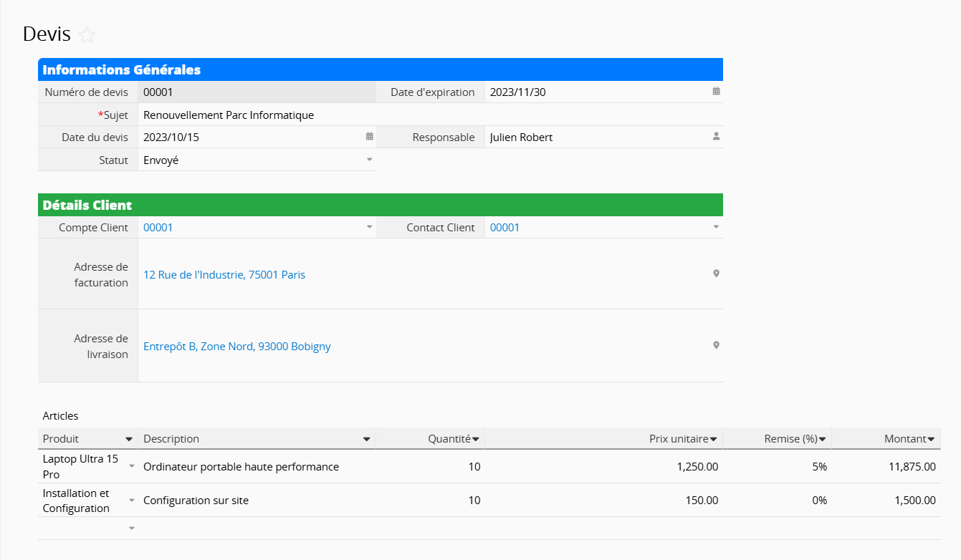The width and height of the screenshot is (961, 560).
Task: Open Description column filter arrow
Action: point(367,439)
